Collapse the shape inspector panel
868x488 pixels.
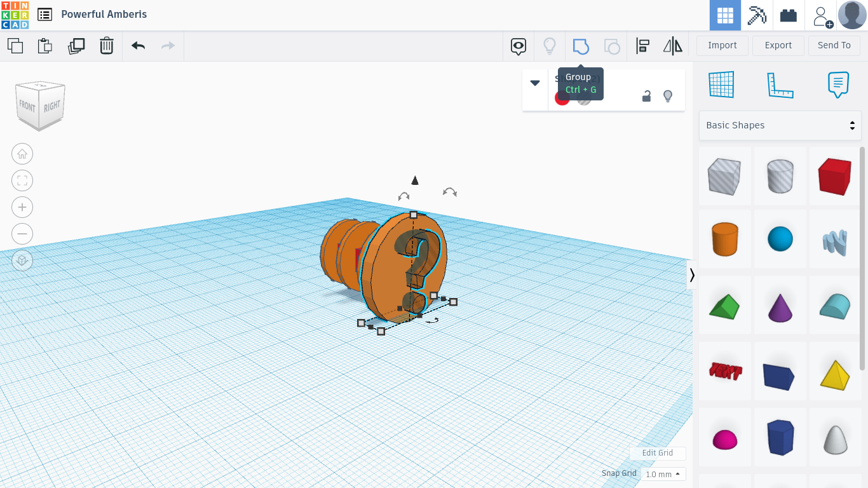click(x=535, y=83)
